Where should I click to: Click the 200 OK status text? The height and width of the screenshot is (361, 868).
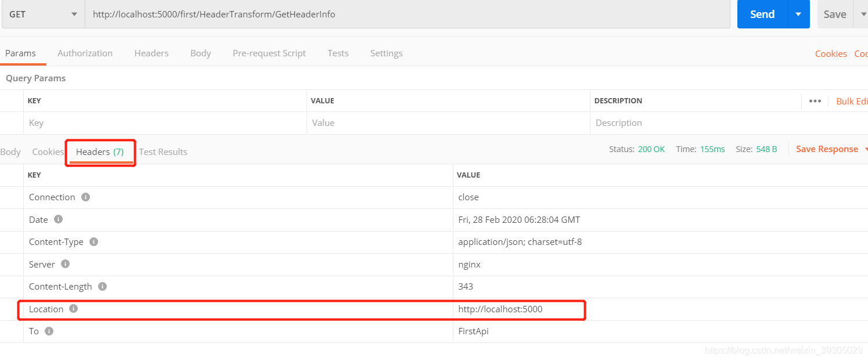[x=651, y=149]
